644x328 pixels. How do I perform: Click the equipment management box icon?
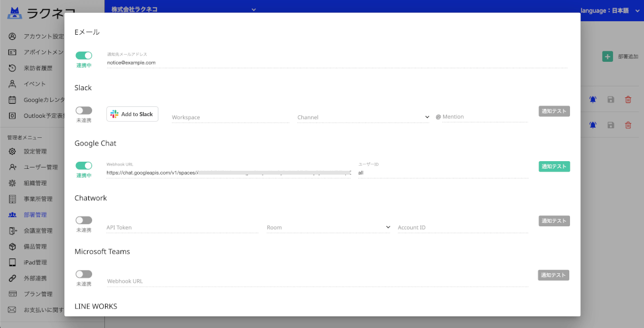click(x=12, y=247)
